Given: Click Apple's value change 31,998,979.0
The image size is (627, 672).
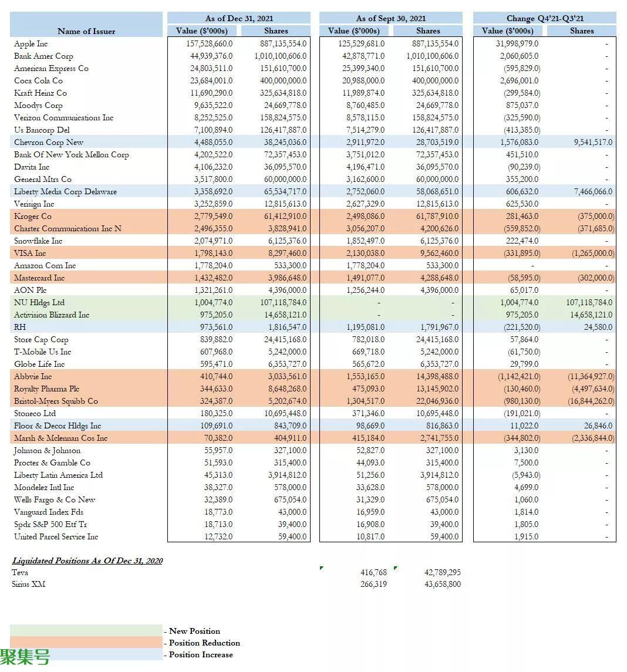Looking at the screenshot, I should (517, 43).
